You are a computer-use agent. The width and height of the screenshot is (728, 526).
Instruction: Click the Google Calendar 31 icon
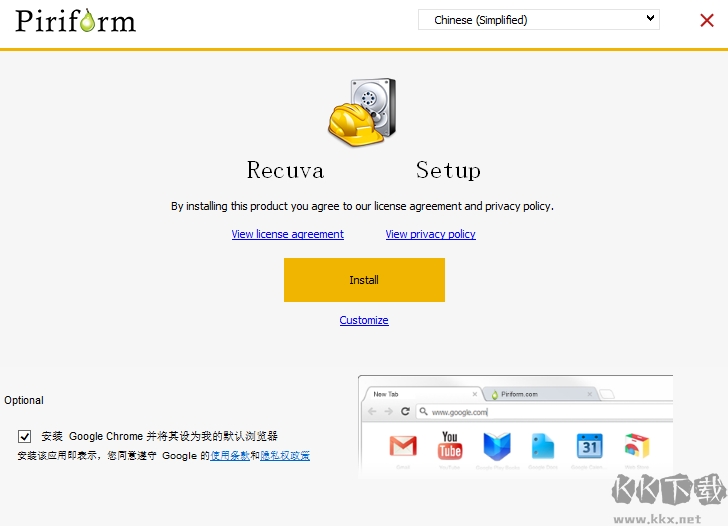point(590,446)
